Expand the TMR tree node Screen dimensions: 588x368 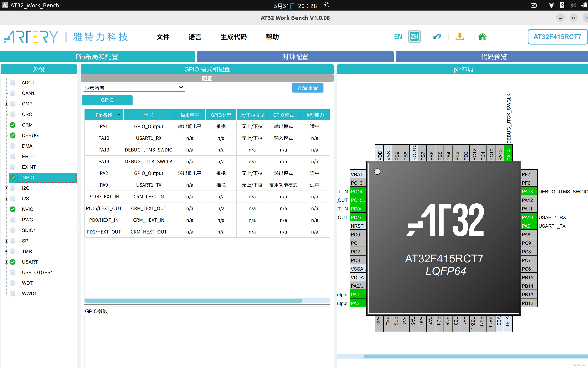[6, 251]
